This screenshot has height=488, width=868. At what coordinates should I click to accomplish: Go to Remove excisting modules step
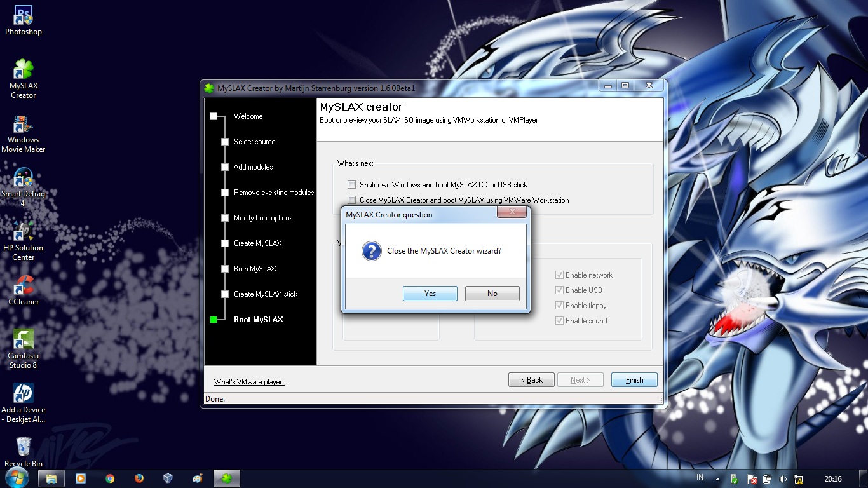coord(274,193)
